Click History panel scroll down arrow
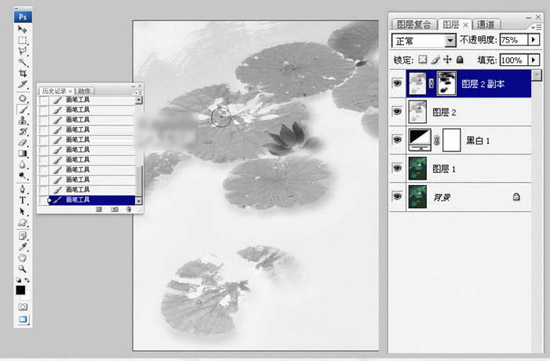 (139, 201)
